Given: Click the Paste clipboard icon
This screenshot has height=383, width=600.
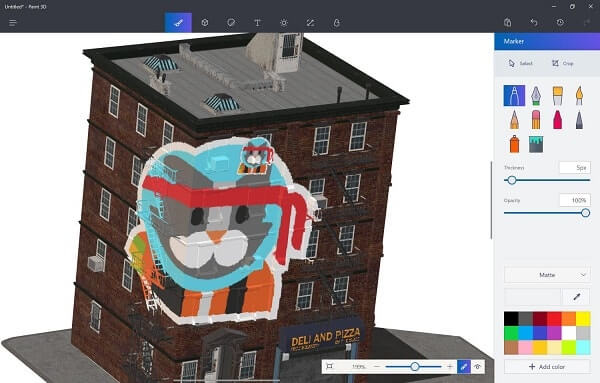Looking at the screenshot, I should click(x=508, y=23).
